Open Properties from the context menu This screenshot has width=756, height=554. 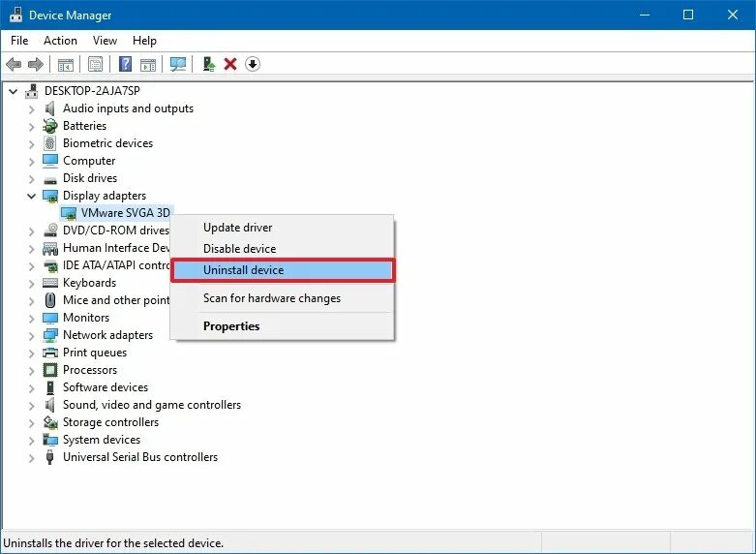click(x=283, y=326)
